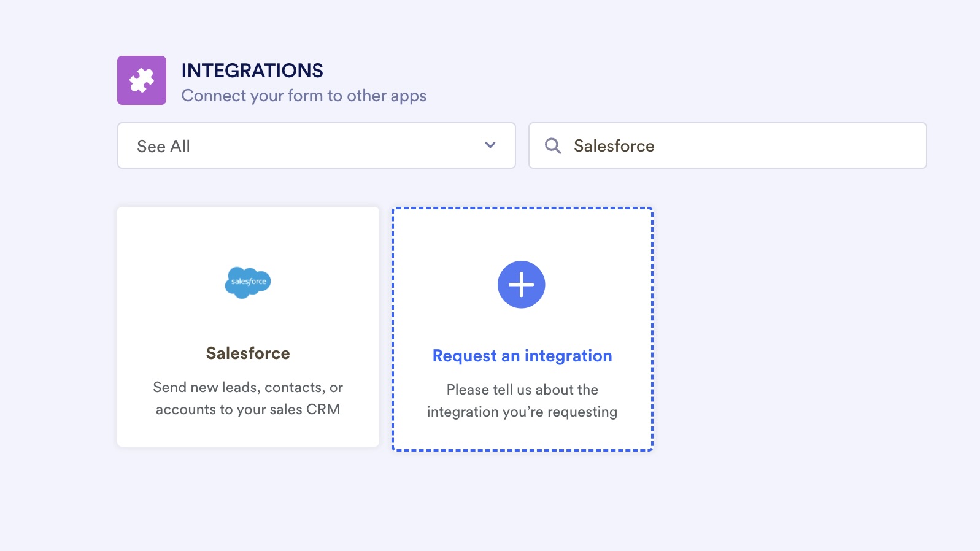Open the Salesforce card title
Screen dimensions: 980x551
click(248, 353)
